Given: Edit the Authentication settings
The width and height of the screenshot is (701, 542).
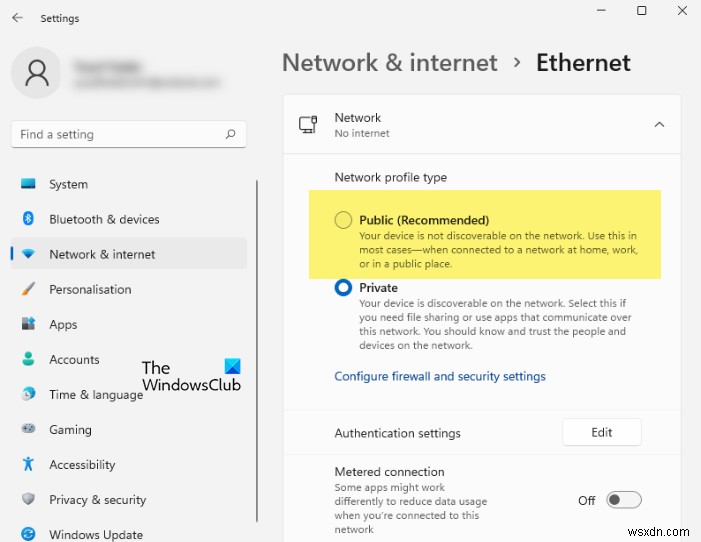Looking at the screenshot, I should click(602, 432).
